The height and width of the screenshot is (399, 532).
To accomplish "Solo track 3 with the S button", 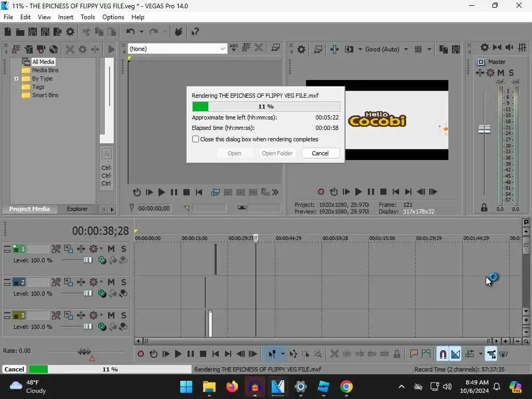I will [x=124, y=315].
